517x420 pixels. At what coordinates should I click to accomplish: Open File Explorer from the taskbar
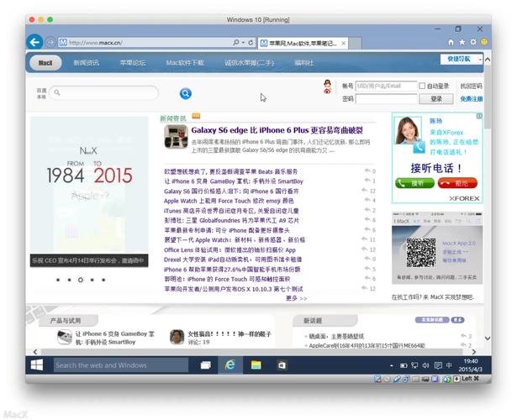(256, 365)
